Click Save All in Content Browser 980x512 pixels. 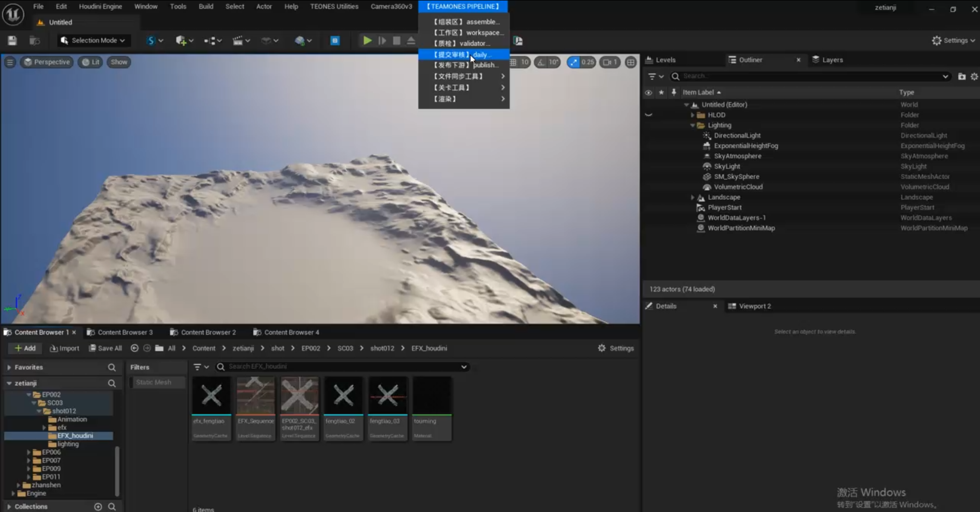[x=105, y=348]
